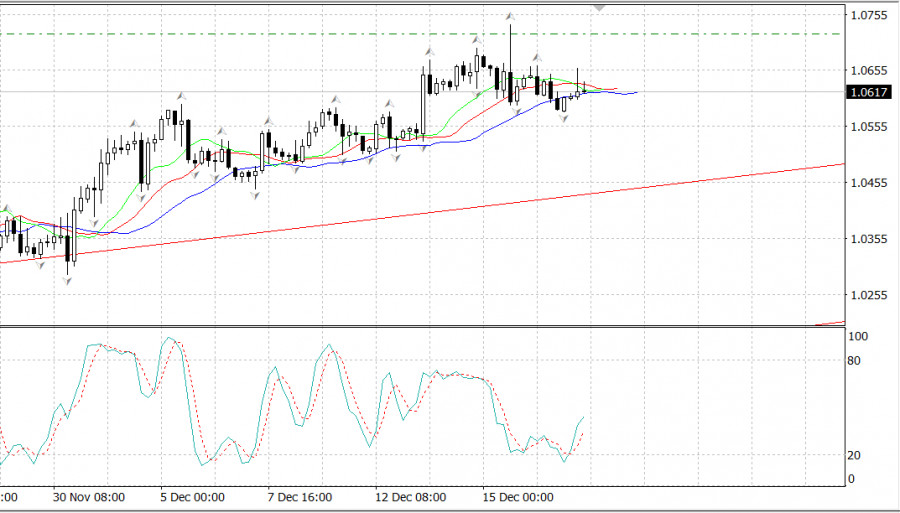
Task: Click the stochastic 80 level label
Action: click(x=854, y=360)
